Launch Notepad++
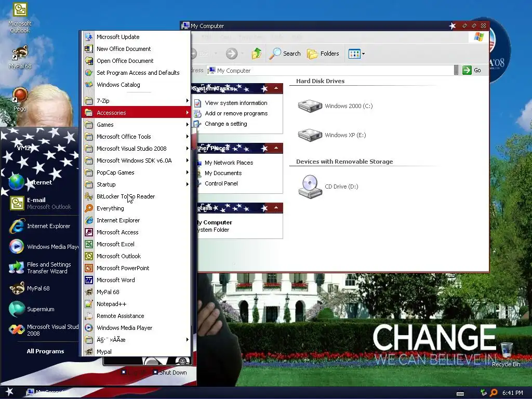The width and height of the screenshot is (532, 399). pyautogui.click(x=136, y=303)
